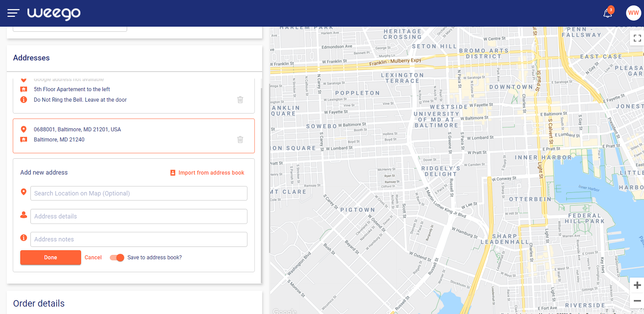Click SHARP LEADENHALL label on the map
This screenshot has width=644, height=314.
pos(505,239)
